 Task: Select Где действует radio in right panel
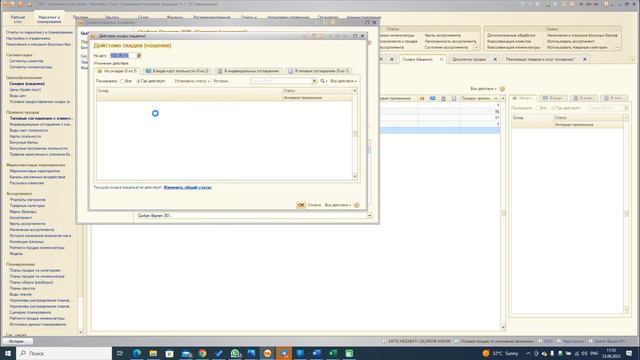pyautogui.click(x=553, y=108)
